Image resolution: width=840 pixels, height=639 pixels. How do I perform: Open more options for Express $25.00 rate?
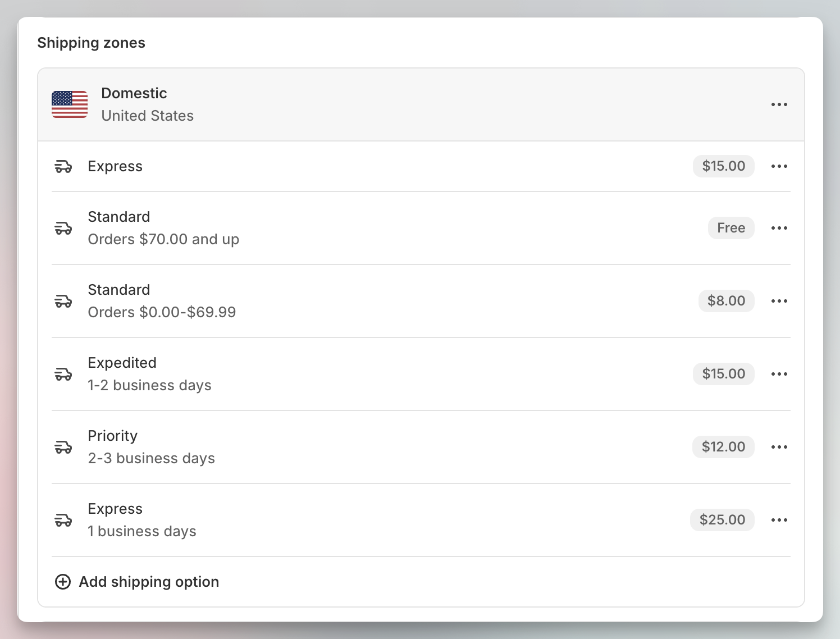point(779,520)
